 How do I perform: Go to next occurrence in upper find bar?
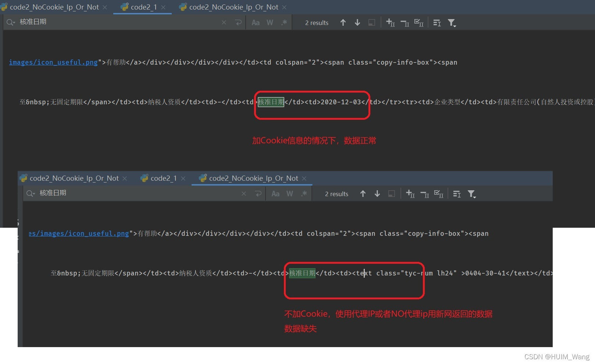point(357,22)
